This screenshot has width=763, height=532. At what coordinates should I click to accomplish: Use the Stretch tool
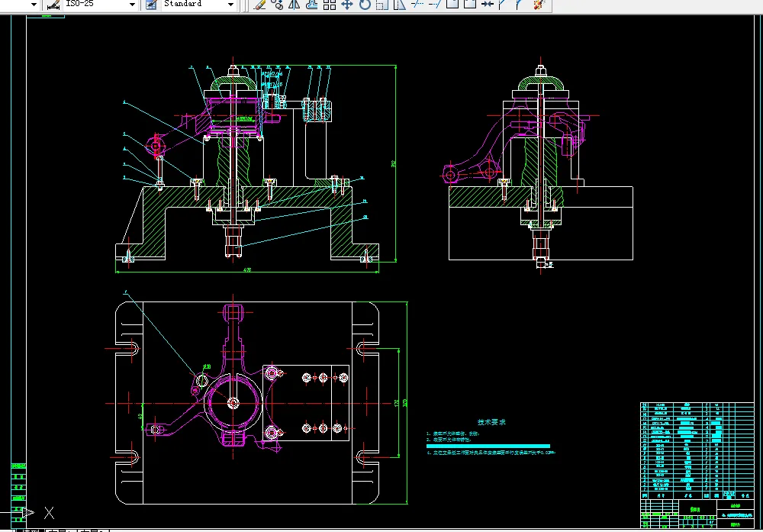point(399,5)
